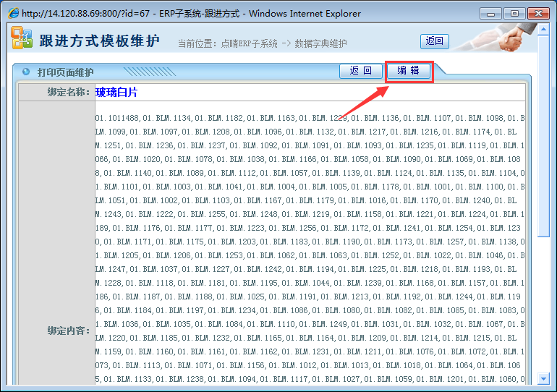
Task: Click the Internet Explorer icon in title bar
Action: 12,13
